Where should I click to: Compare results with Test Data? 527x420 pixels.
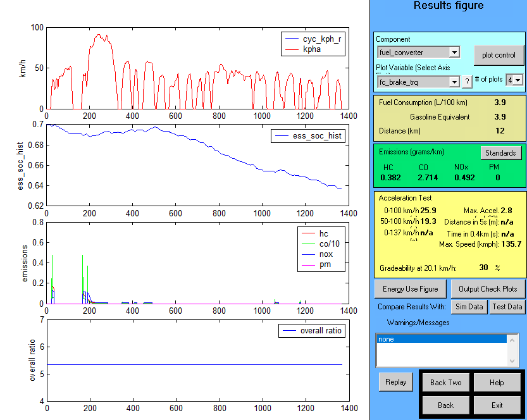[x=507, y=307]
